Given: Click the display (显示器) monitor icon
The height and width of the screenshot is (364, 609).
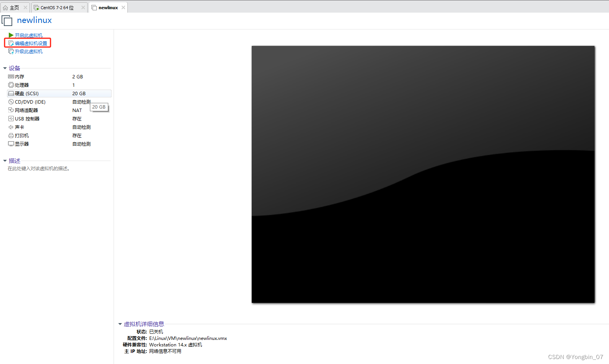Looking at the screenshot, I should point(11,144).
